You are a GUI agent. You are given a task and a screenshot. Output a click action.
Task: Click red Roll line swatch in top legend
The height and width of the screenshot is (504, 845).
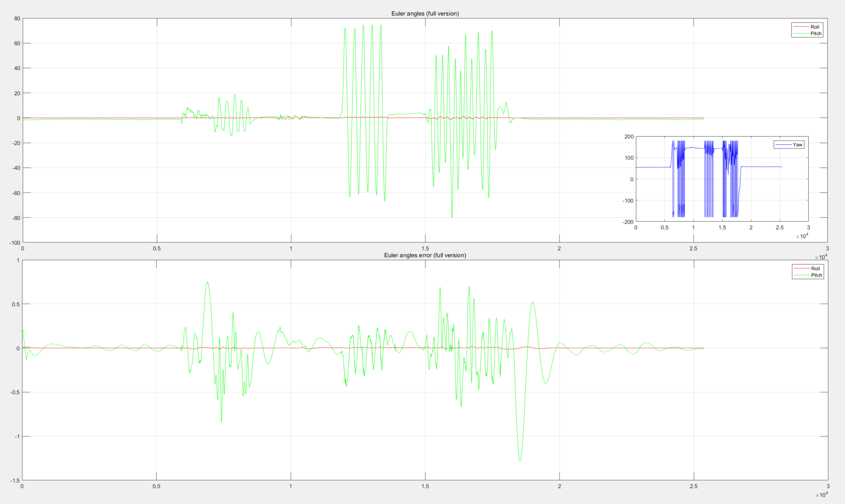pos(800,27)
